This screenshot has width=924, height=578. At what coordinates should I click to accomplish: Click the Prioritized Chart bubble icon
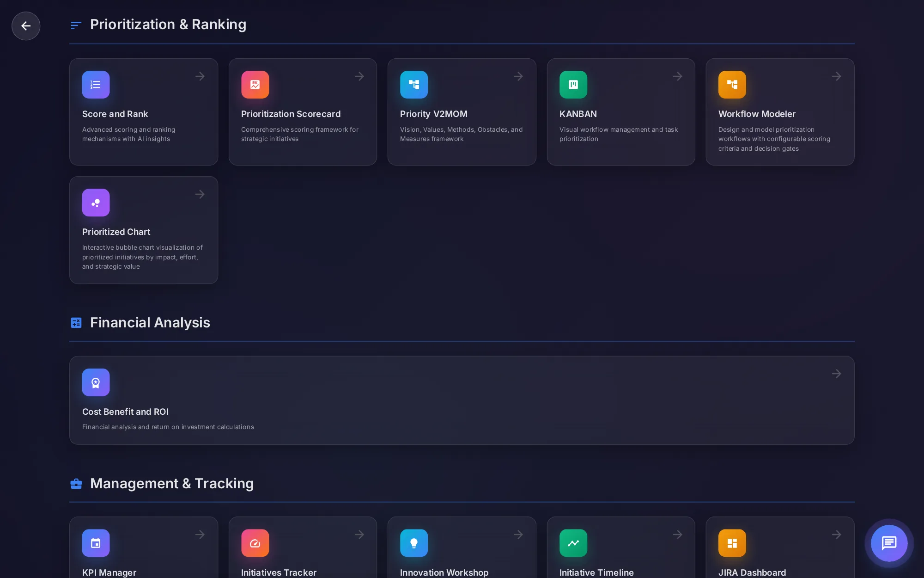pyautogui.click(x=96, y=203)
